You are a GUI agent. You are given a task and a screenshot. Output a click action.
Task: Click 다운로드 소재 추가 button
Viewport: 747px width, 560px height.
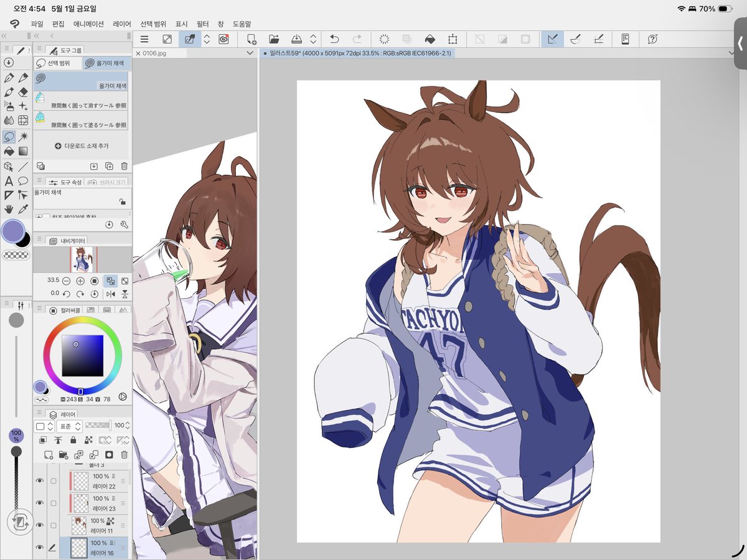[x=82, y=146]
